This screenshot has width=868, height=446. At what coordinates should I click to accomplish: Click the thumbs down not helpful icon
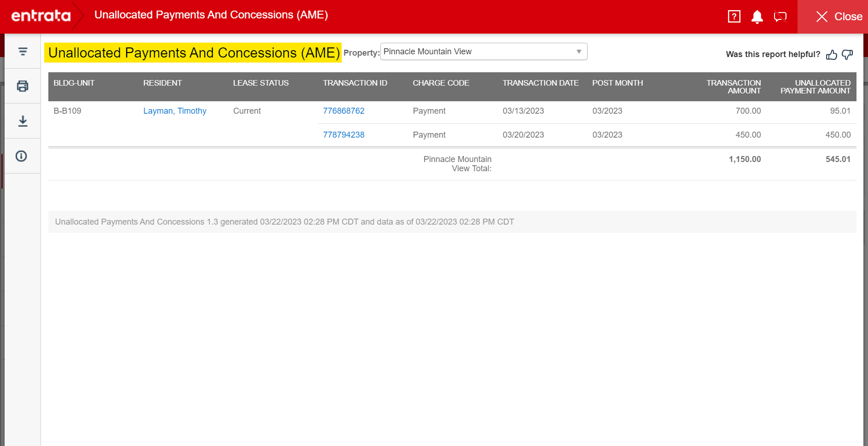coord(847,55)
